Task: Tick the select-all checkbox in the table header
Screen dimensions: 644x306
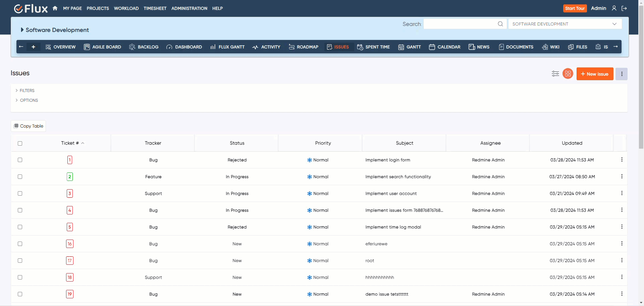Action: click(x=20, y=143)
